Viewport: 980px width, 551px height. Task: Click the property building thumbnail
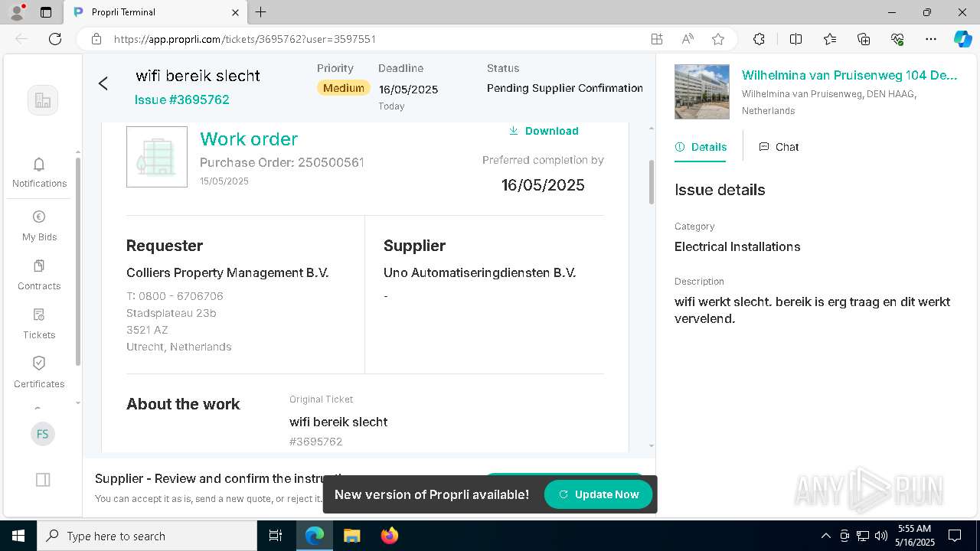coord(702,92)
